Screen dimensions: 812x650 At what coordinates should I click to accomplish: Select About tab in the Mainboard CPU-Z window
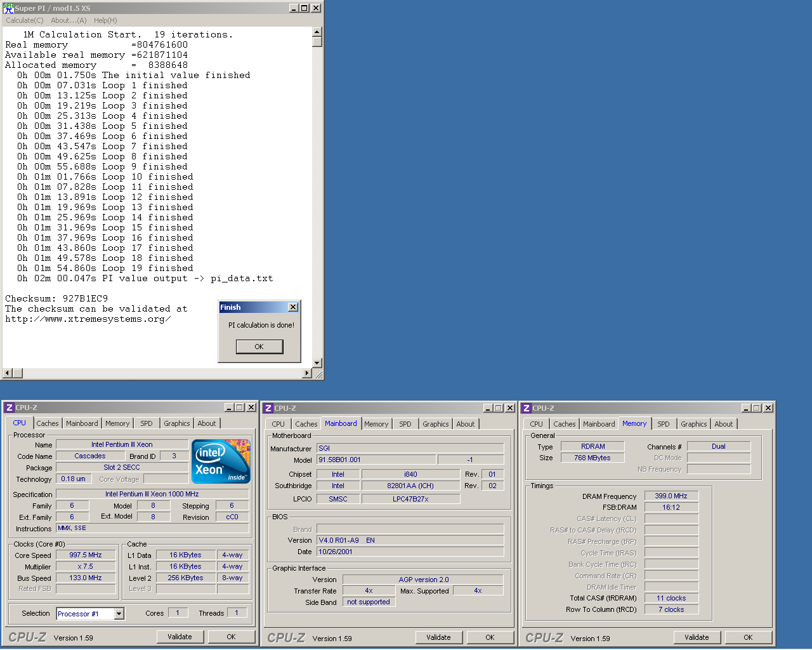tap(466, 424)
